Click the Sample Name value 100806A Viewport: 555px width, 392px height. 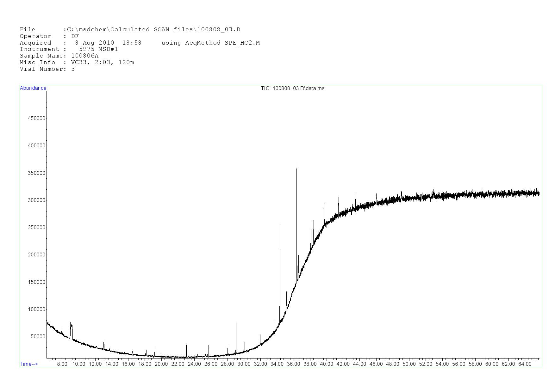85,56
